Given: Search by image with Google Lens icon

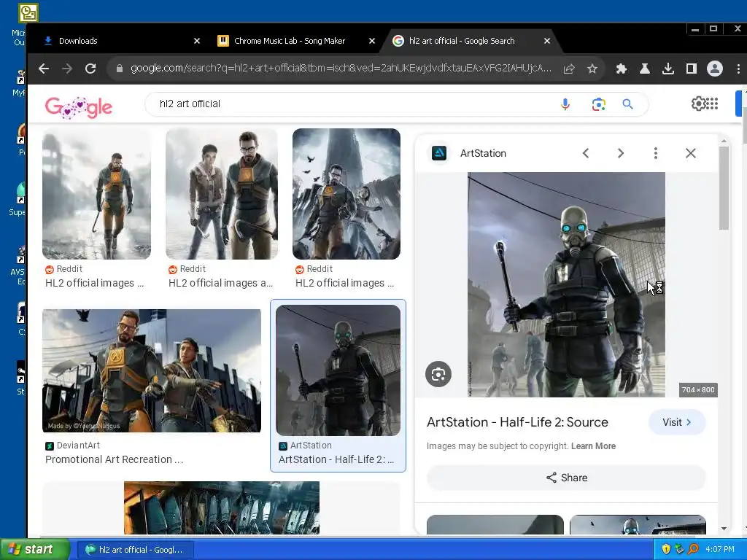Looking at the screenshot, I should click(599, 104).
